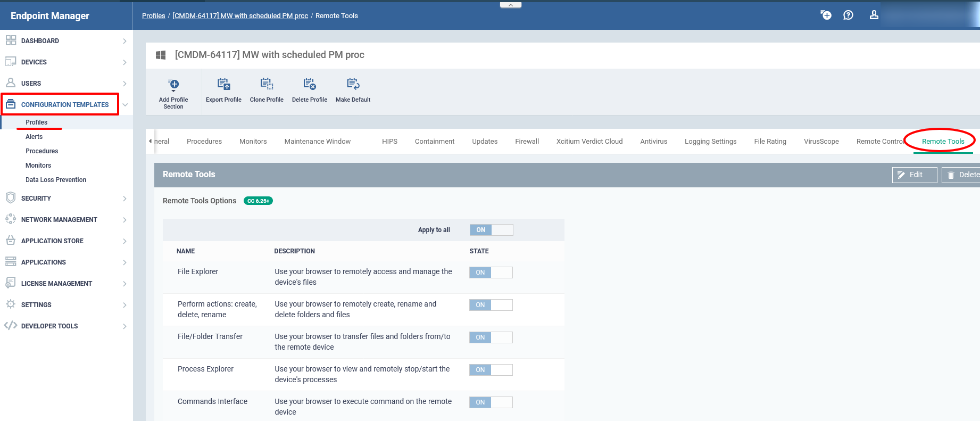Click the Users person icon in sidebar
This screenshot has width=980, height=421.
(11, 83)
